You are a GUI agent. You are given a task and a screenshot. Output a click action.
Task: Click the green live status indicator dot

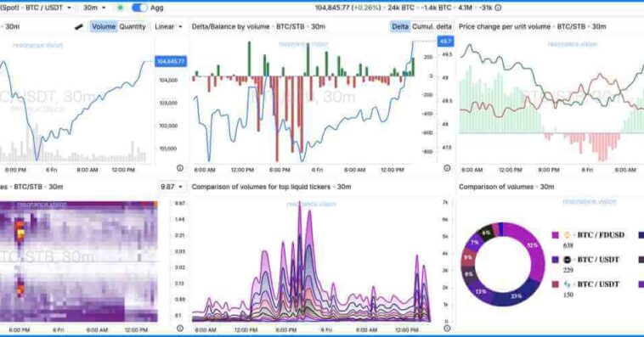[x=120, y=8]
